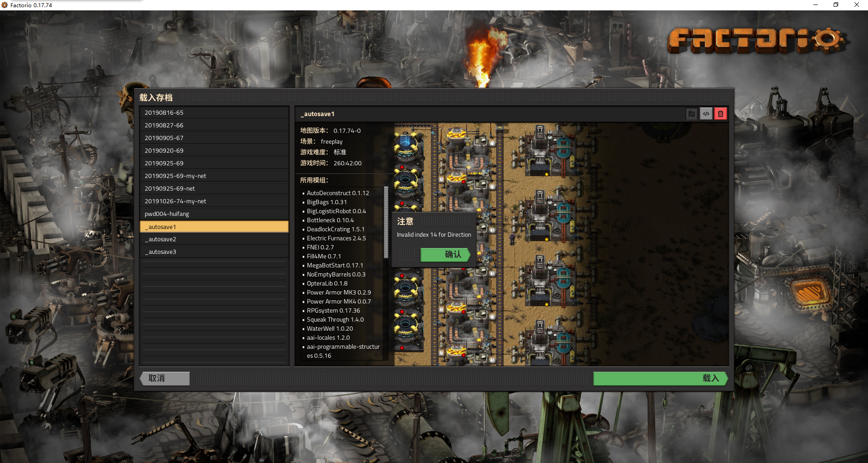The image size is (868, 463).
Task: Click the greyed save folder icon beside code icon
Action: (x=692, y=114)
